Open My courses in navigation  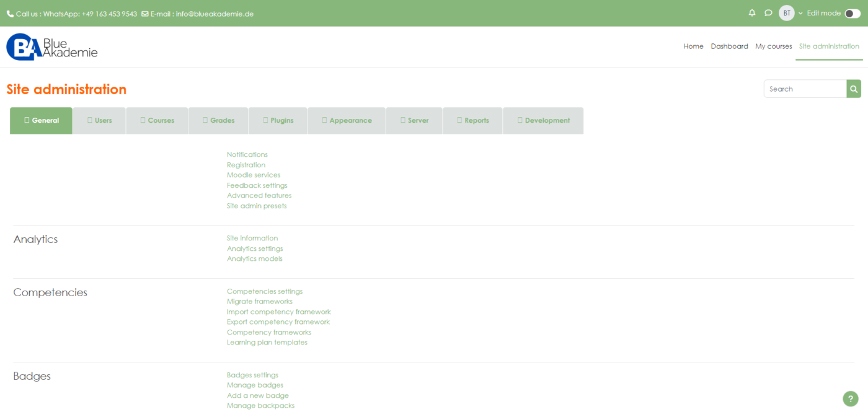(773, 46)
